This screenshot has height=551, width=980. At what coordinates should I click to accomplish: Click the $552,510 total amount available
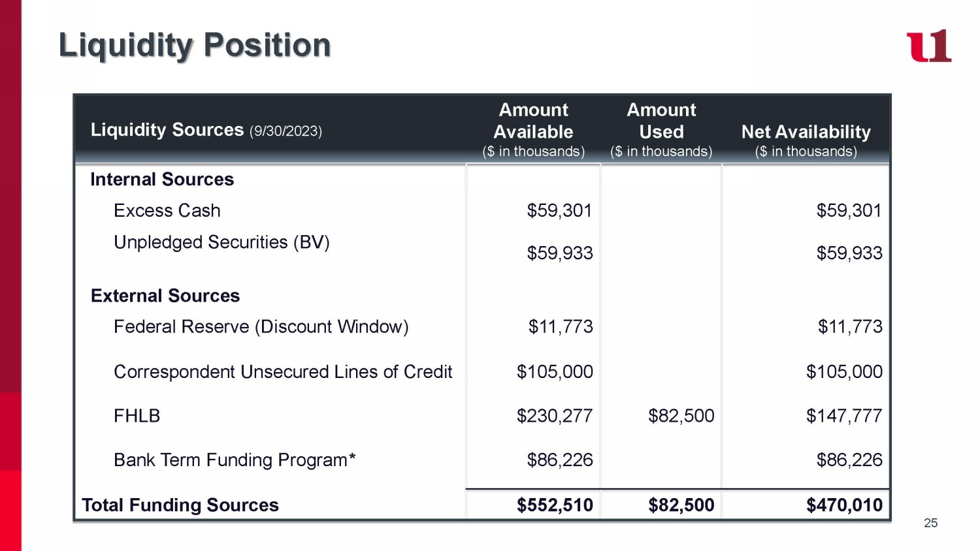[555, 505]
